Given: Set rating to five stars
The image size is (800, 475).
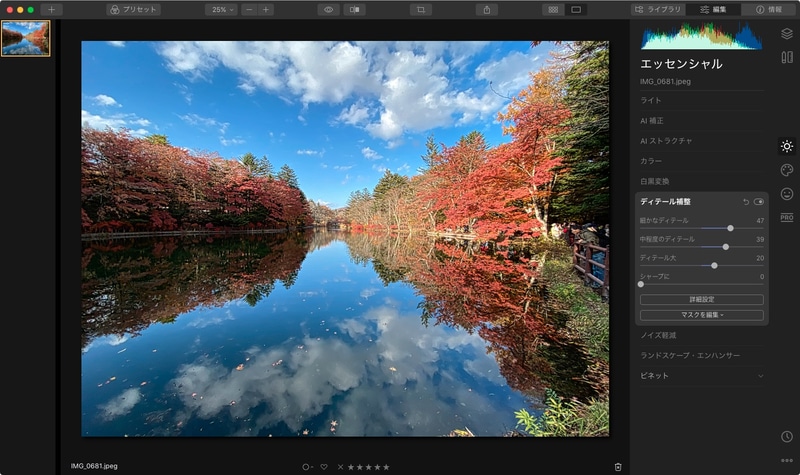Looking at the screenshot, I should (x=386, y=467).
